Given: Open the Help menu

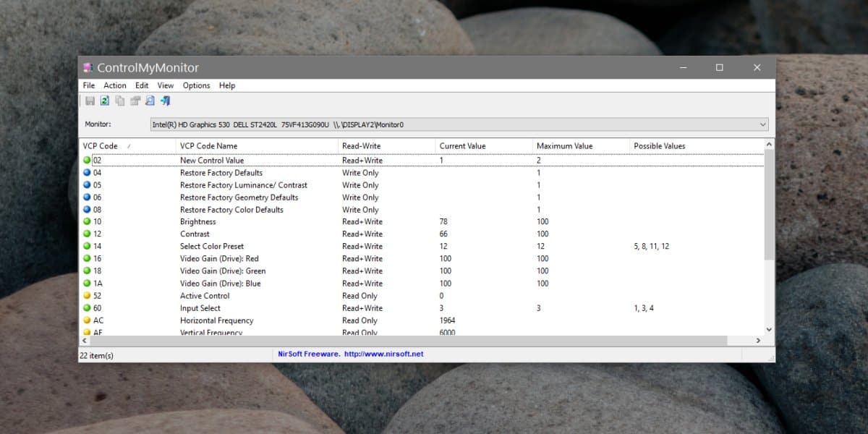Looking at the screenshot, I should click(x=226, y=85).
